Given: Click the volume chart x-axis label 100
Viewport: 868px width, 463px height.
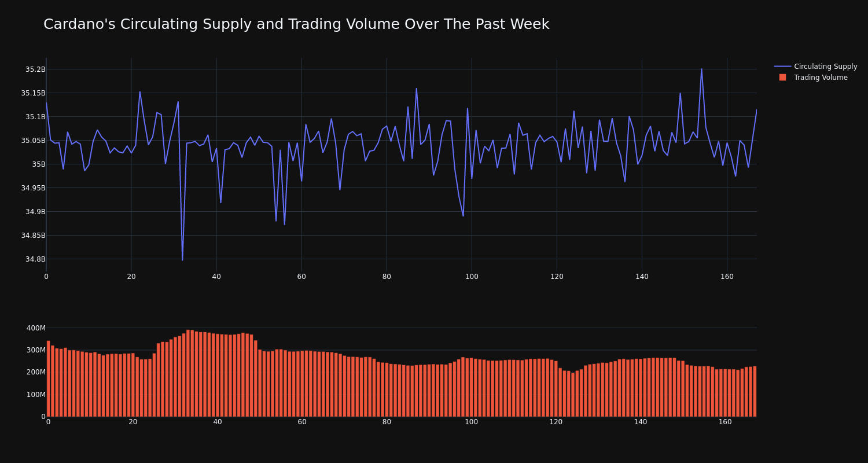Looking at the screenshot, I should pos(472,422).
